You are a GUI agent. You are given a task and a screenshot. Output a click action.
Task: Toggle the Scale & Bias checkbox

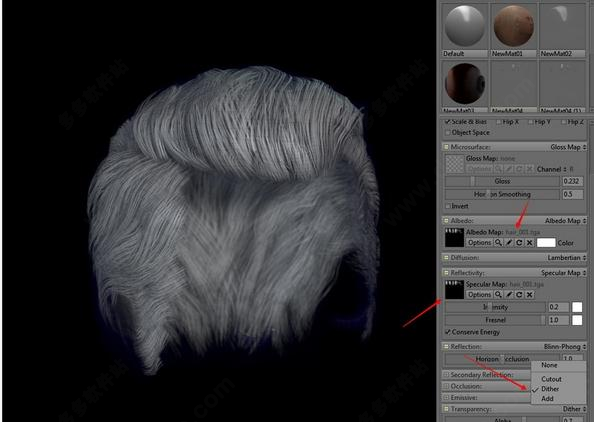[447, 122]
